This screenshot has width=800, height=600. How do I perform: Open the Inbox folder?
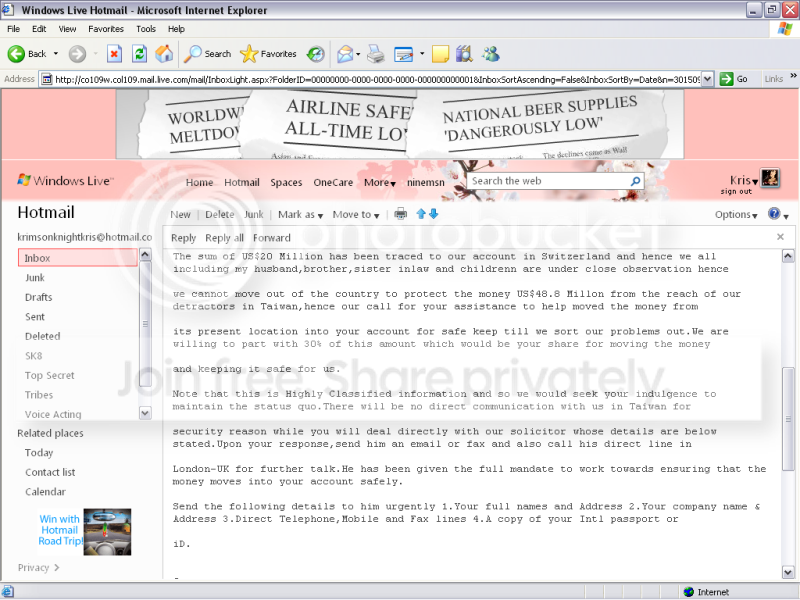pyautogui.click(x=78, y=258)
